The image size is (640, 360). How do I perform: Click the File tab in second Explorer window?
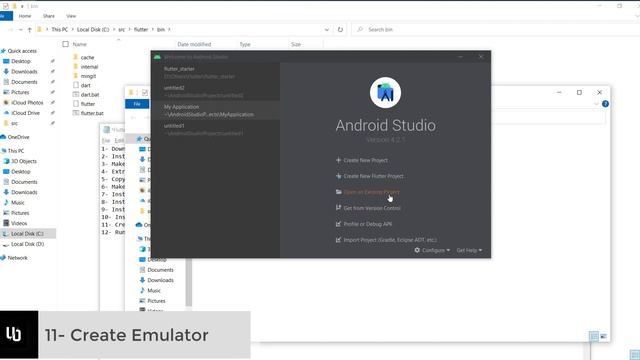click(137, 104)
